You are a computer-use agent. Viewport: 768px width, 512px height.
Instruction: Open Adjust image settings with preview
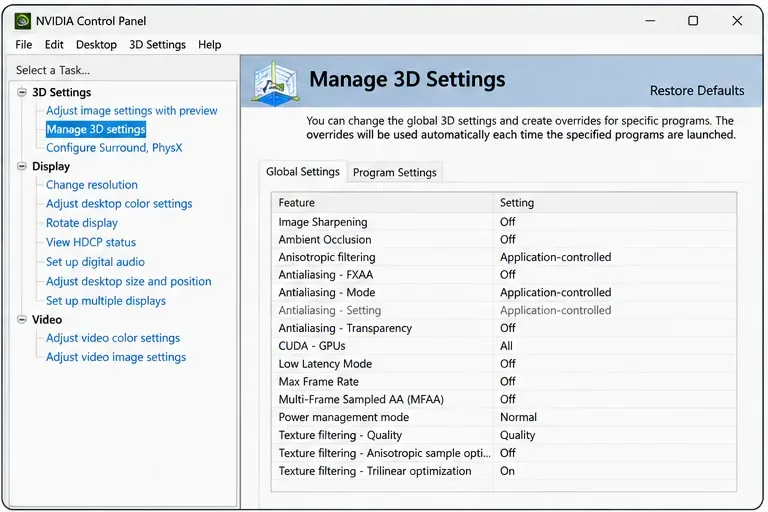click(x=132, y=111)
